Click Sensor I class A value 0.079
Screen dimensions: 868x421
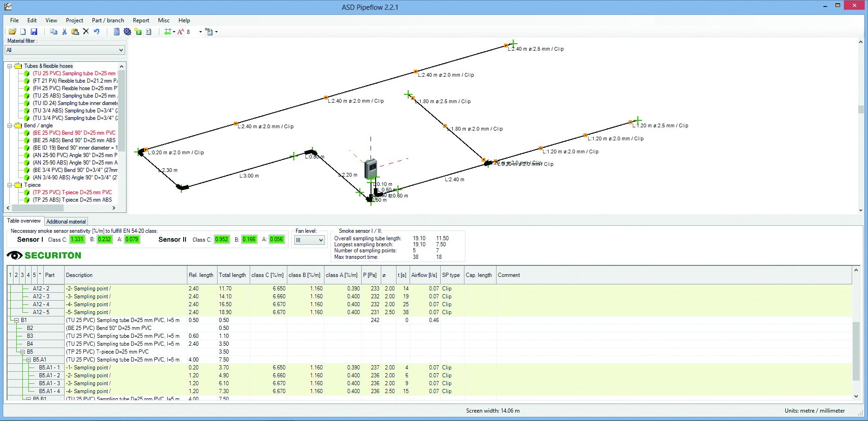click(x=132, y=239)
